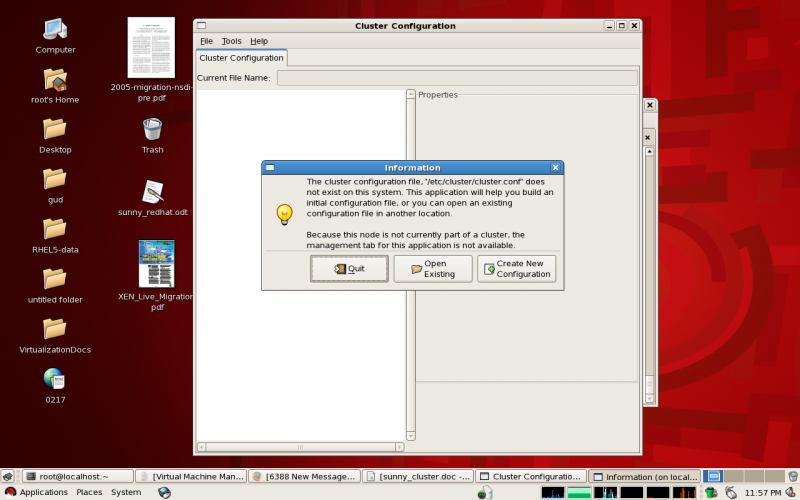Select the Desktop folder icon

click(x=55, y=130)
